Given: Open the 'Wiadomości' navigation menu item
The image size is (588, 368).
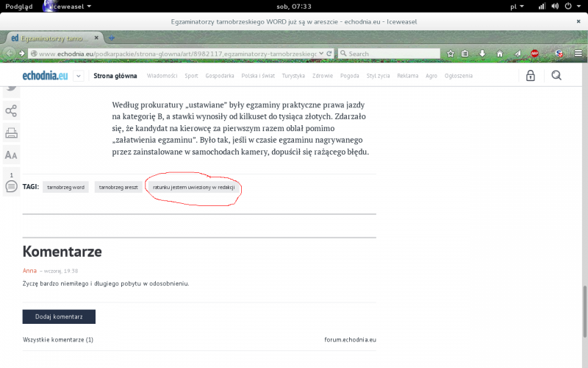Looking at the screenshot, I should (x=162, y=76).
